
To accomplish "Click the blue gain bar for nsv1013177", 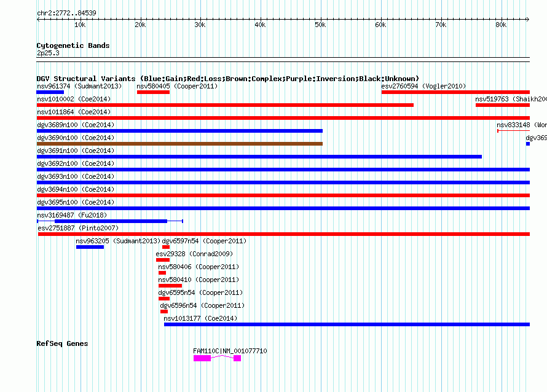I will pos(347,324).
